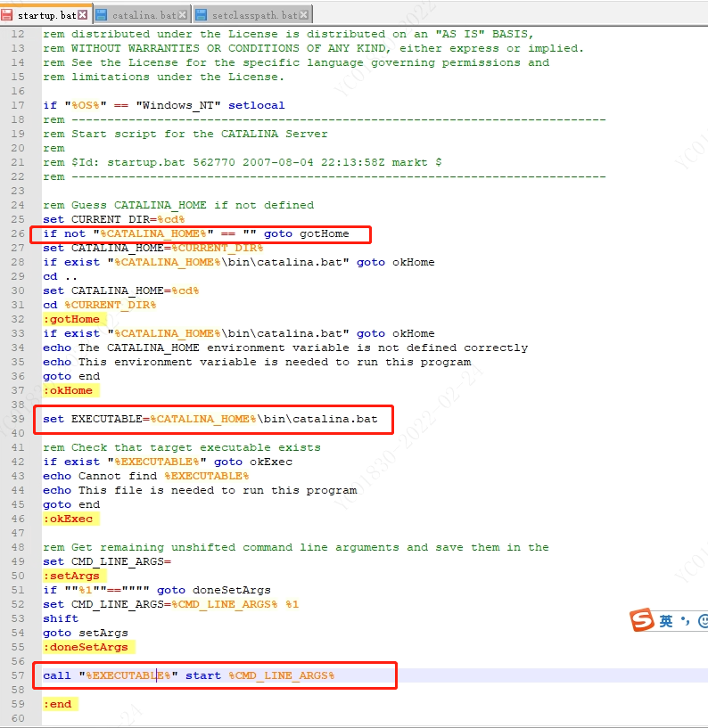Click 'cd %CURRENT_DIR%' on line 31

click(99, 305)
